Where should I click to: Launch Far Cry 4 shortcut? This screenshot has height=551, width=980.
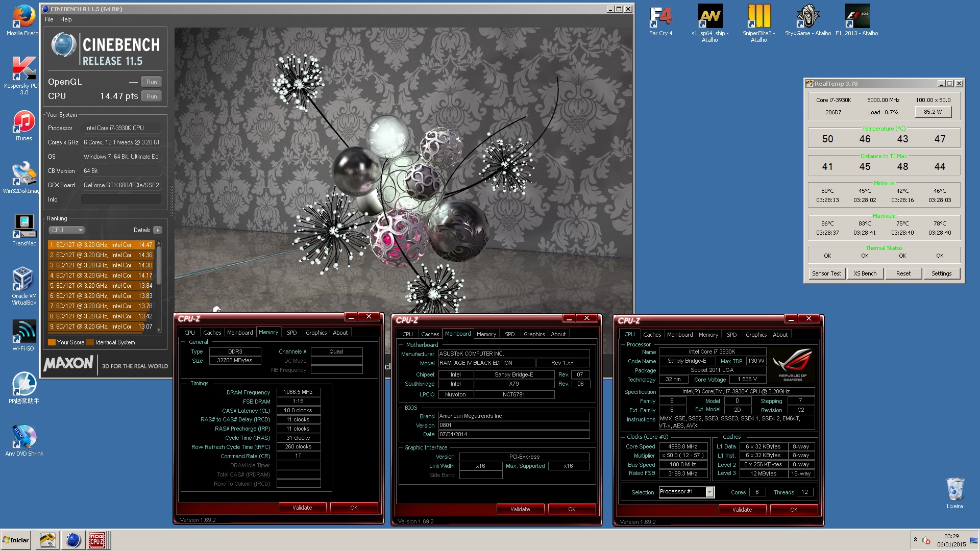(x=660, y=20)
